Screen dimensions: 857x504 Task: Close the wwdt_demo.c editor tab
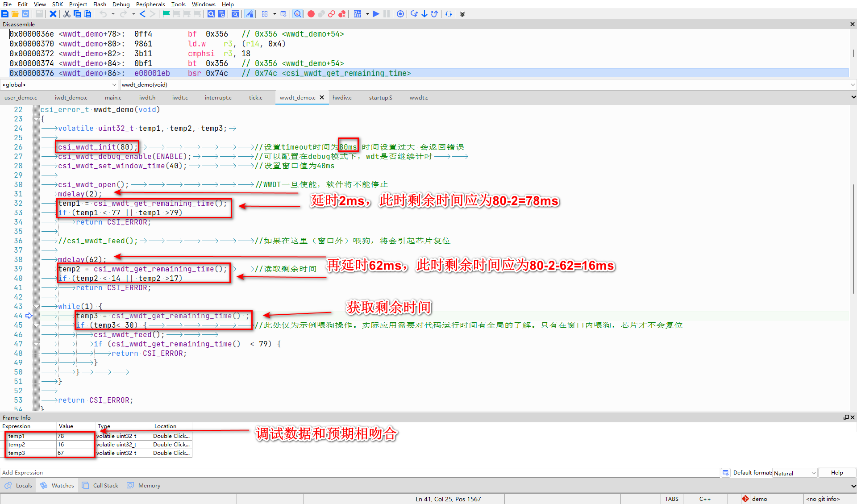[x=322, y=97]
